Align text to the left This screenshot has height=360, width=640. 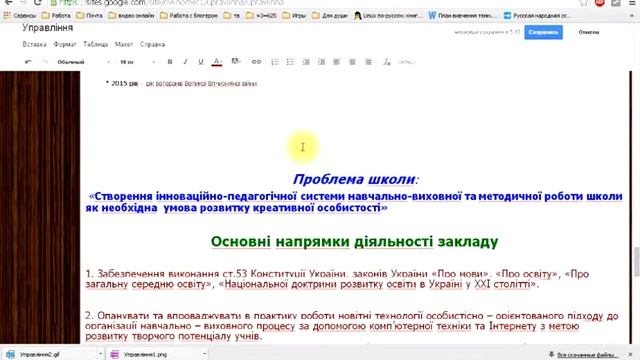coord(337,62)
